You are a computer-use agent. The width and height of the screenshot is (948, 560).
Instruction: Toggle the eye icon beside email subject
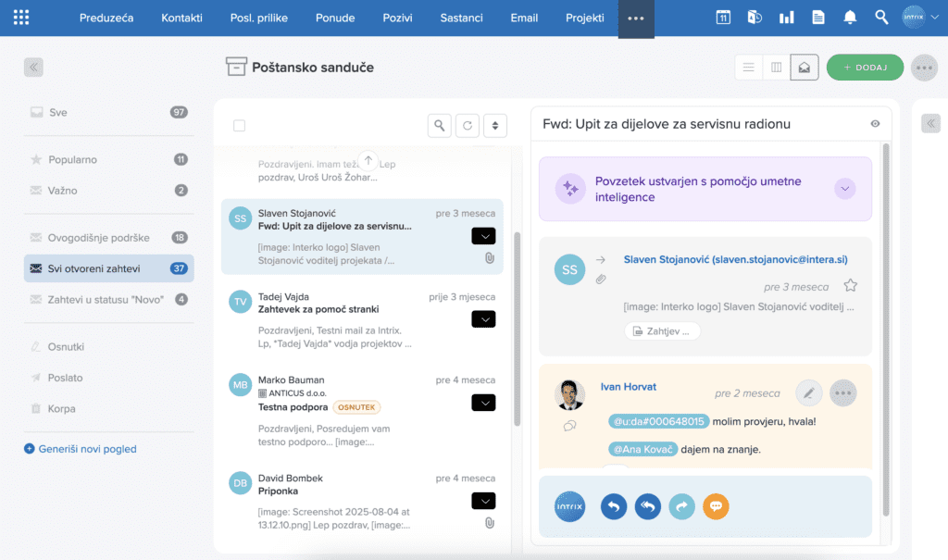[875, 124]
